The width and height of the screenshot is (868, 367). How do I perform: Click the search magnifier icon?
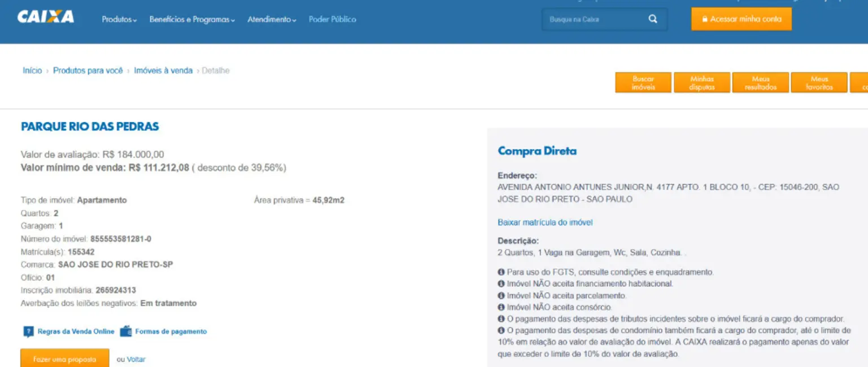click(653, 19)
